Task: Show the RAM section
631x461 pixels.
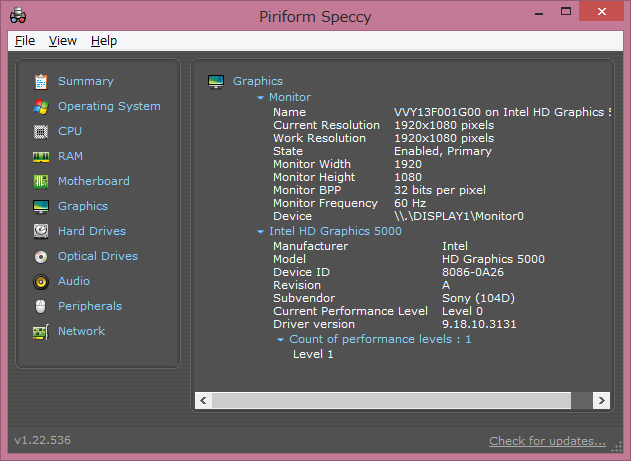Action: click(70, 156)
